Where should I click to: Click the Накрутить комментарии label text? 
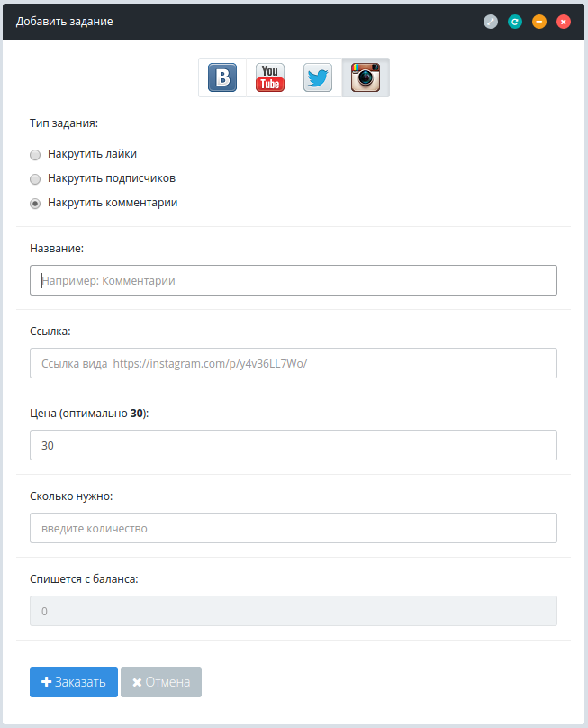[113, 203]
